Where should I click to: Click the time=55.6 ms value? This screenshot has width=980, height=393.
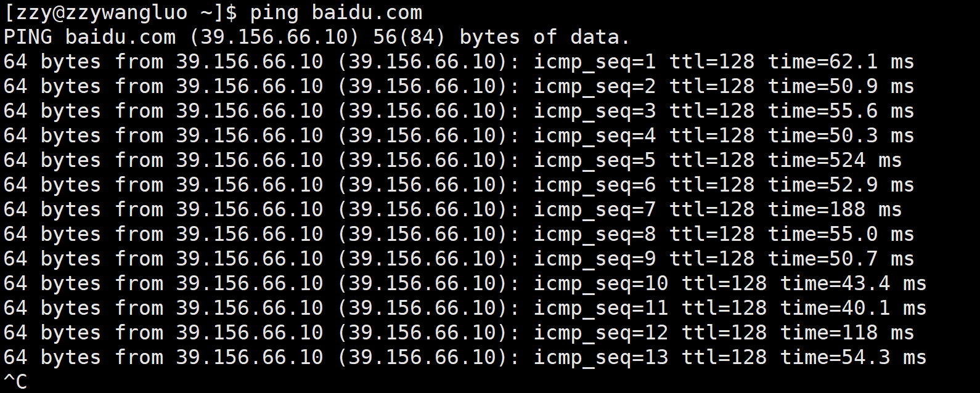pyautogui.click(x=841, y=112)
